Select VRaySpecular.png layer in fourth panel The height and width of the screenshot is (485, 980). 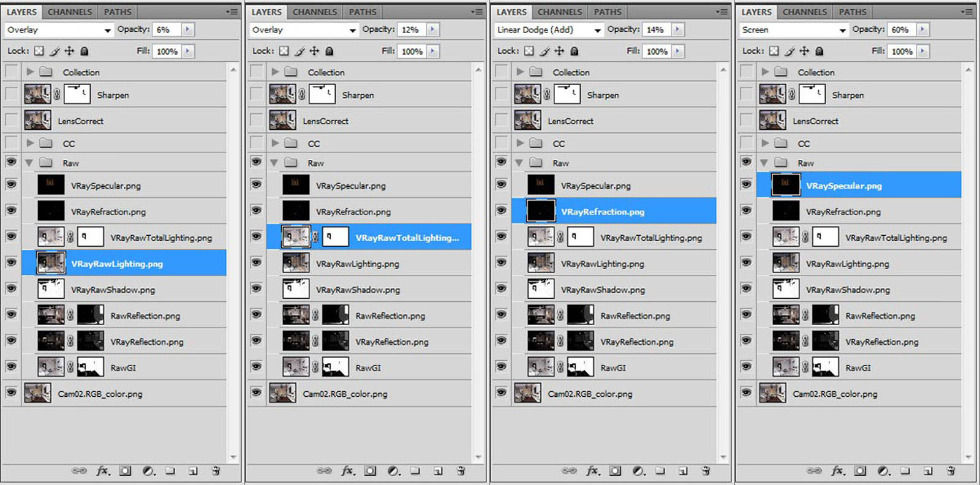coord(859,185)
